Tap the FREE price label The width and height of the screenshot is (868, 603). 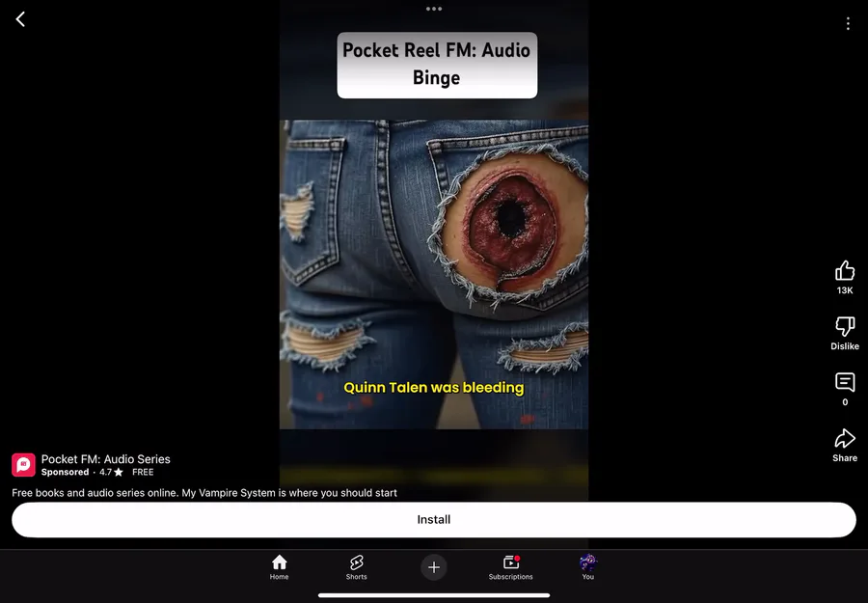click(x=143, y=473)
